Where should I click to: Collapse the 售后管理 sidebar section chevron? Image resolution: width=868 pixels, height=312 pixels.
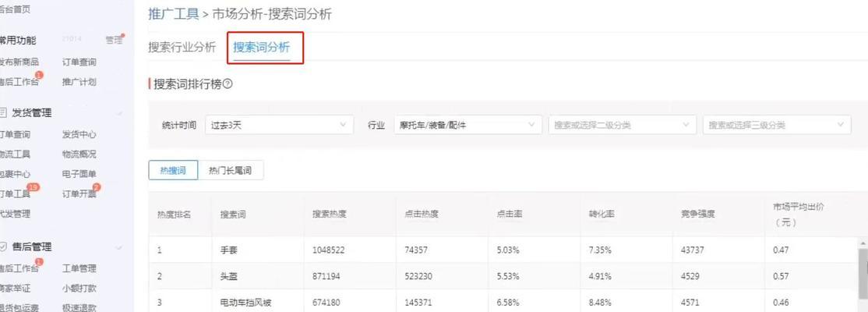pyautogui.click(x=119, y=247)
